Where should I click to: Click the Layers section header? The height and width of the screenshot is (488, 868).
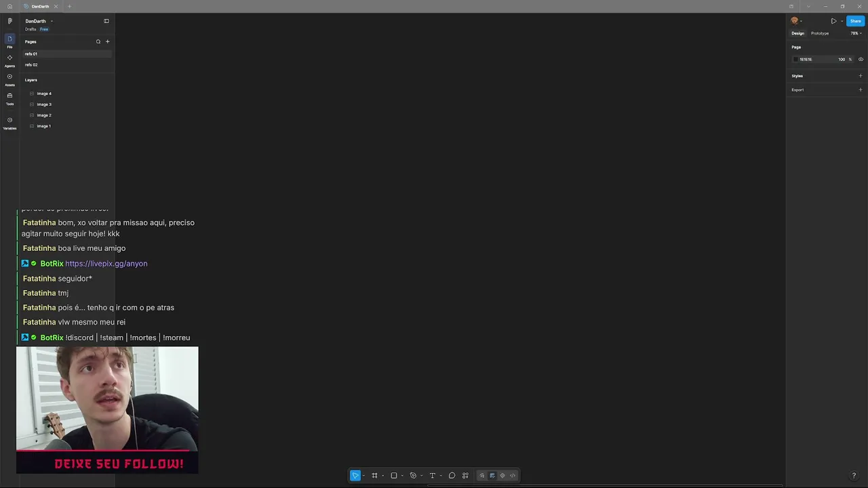(x=31, y=80)
